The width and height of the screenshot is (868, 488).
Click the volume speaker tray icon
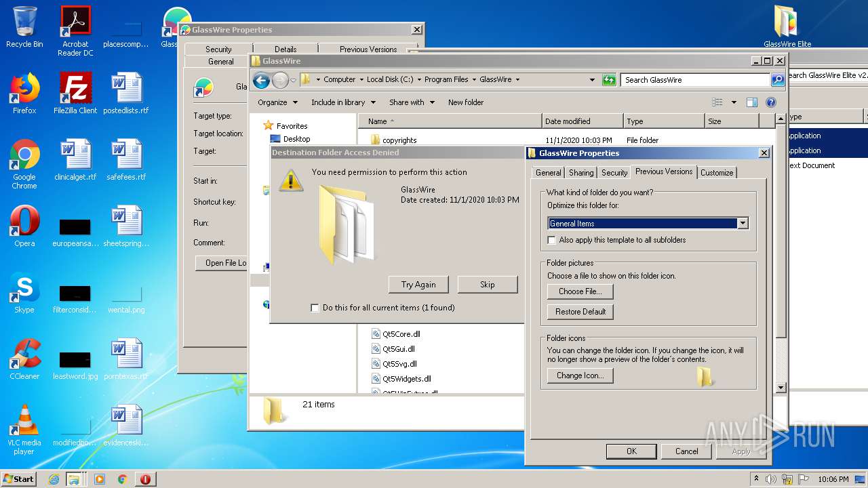tap(770, 479)
